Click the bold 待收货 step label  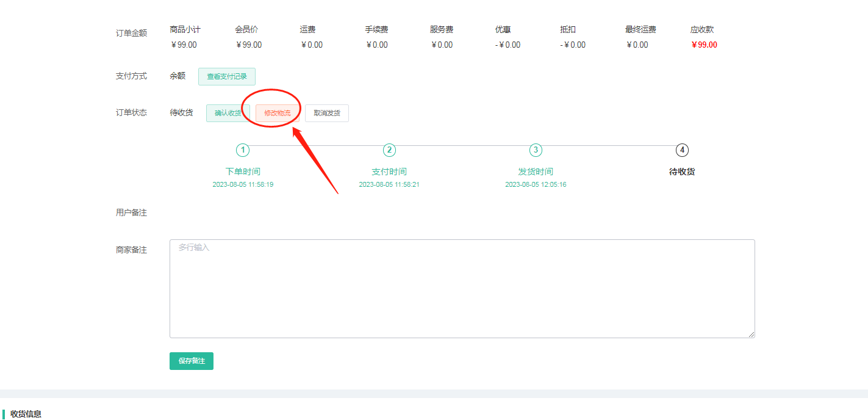682,172
